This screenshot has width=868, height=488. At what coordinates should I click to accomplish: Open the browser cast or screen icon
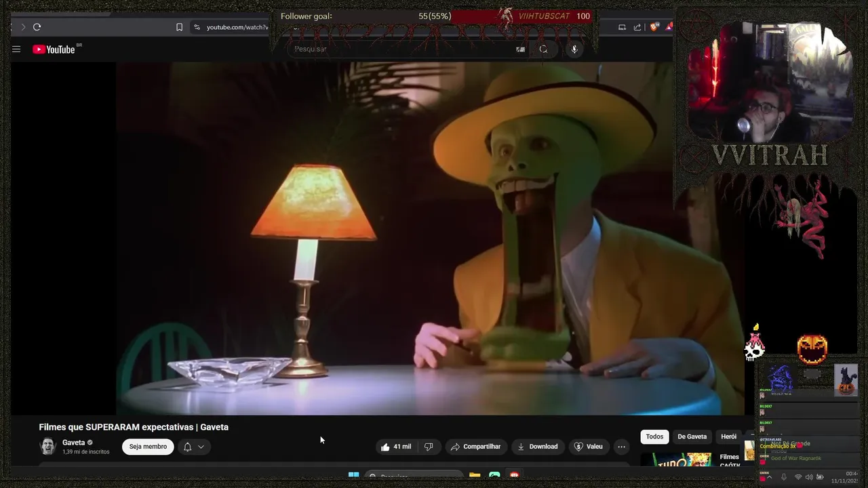click(x=622, y=27)
